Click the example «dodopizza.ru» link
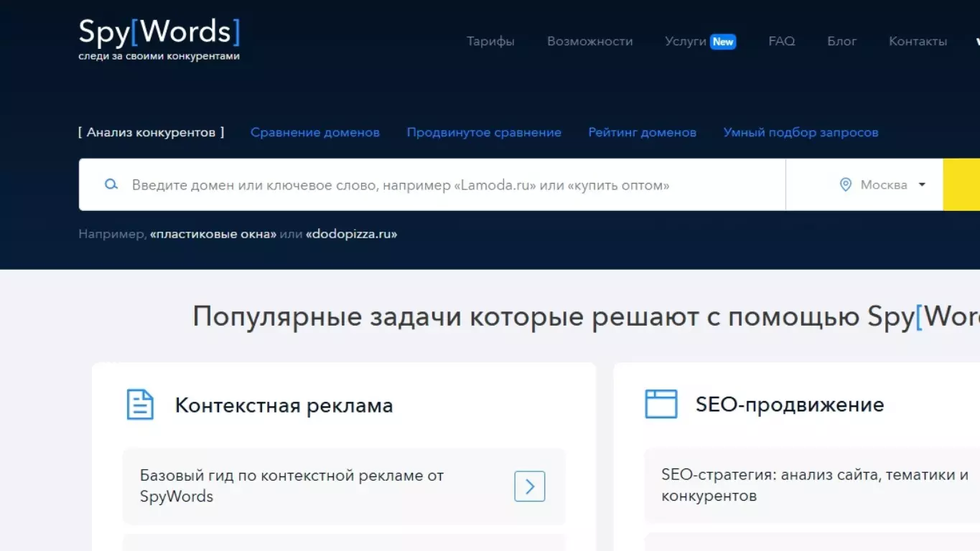Viewport: 980px width, 551px height. tap(351, 234)
